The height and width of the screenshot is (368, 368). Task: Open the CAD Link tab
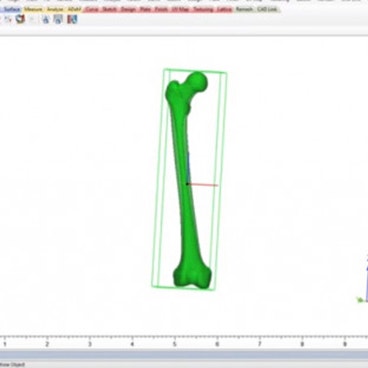[x=268, y=10]
